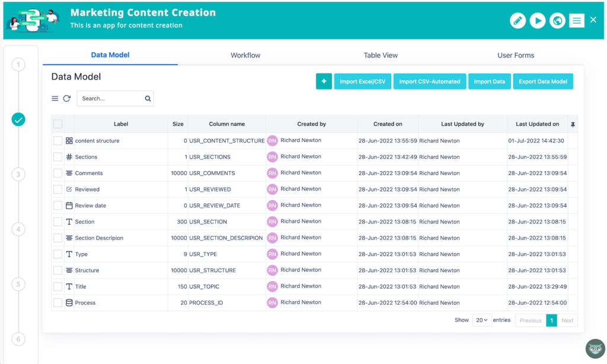Click the green plus icon to add field
Image resolution: width=607 pixels, height=364 pixels.
coord(324,81)
